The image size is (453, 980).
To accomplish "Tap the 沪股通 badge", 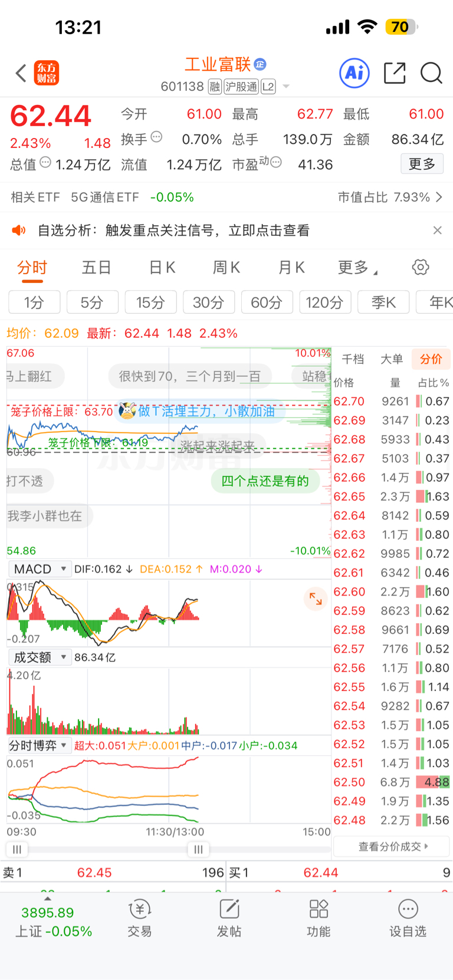I will (x=241, y=87).
